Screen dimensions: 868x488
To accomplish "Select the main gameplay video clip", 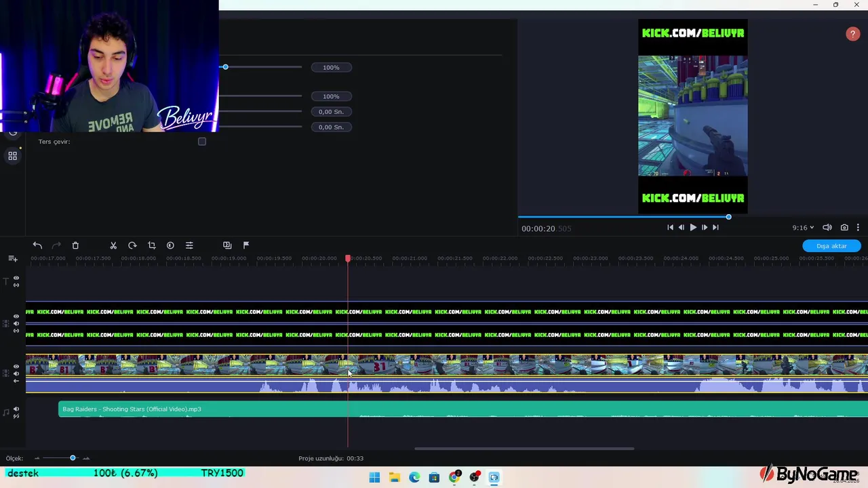I will 447,373.
